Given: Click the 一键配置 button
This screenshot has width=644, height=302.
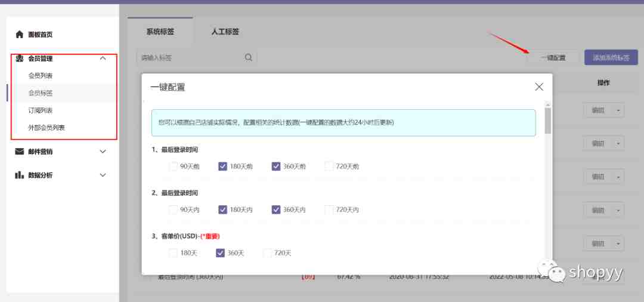Looking at the screenshot, I should 553,58.
